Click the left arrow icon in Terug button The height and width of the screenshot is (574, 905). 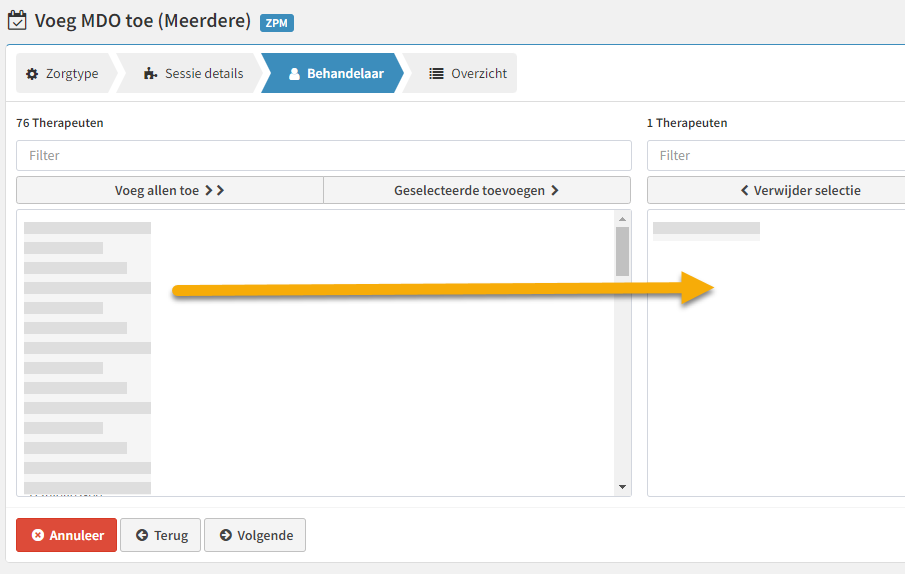[142, 535]
